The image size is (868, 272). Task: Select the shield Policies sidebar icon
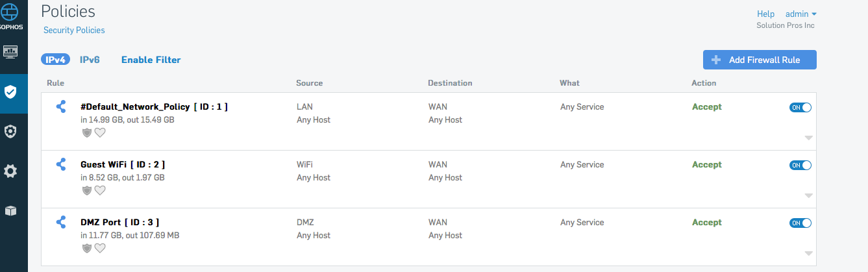click(10, 92)
